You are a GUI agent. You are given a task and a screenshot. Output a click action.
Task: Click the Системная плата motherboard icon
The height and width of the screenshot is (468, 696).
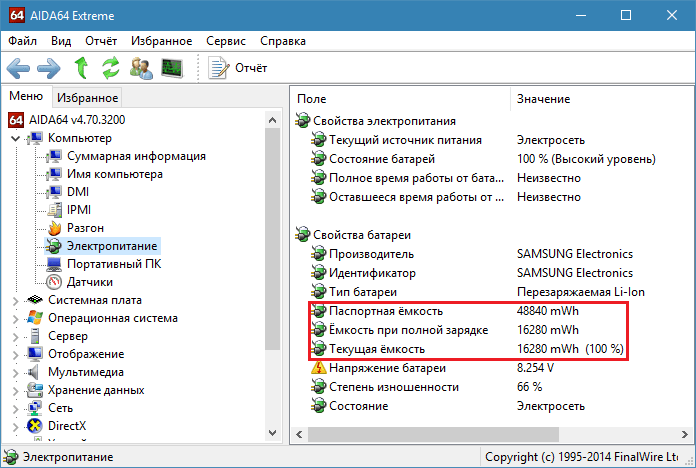point(35,300)
